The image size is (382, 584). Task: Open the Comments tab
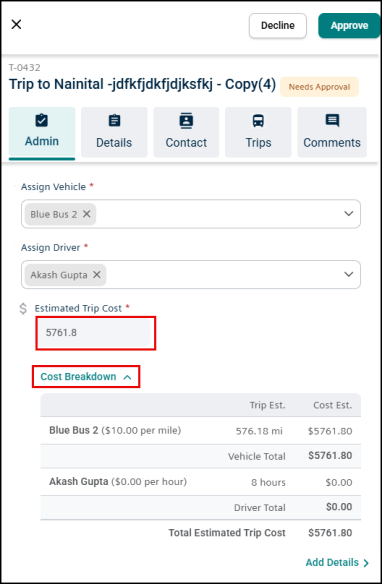coord(332,132)
